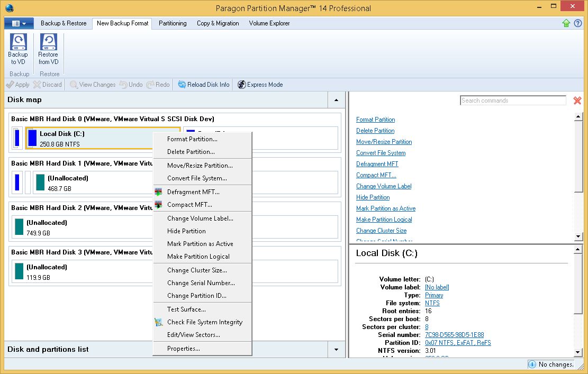Click the Reload Disk Info icon
Viewport: 588px width, 374px height.
pos(182,85)
